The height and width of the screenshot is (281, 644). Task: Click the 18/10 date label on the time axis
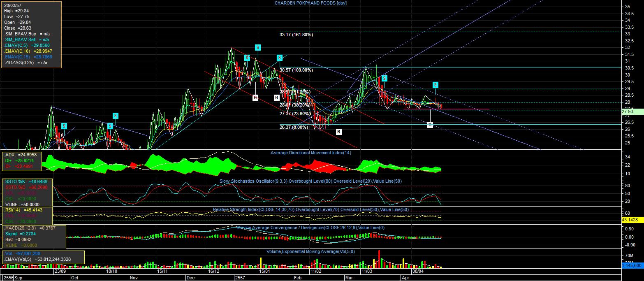point(112,272)
